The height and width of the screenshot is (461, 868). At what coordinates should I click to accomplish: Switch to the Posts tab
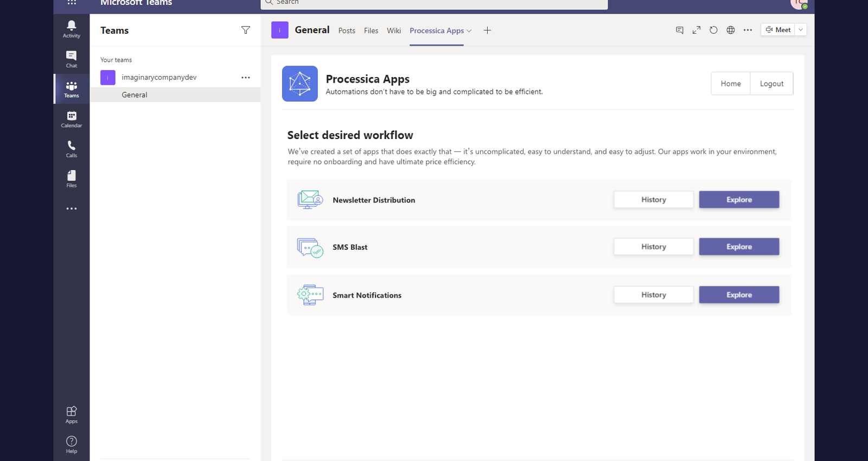pos(347,31)
